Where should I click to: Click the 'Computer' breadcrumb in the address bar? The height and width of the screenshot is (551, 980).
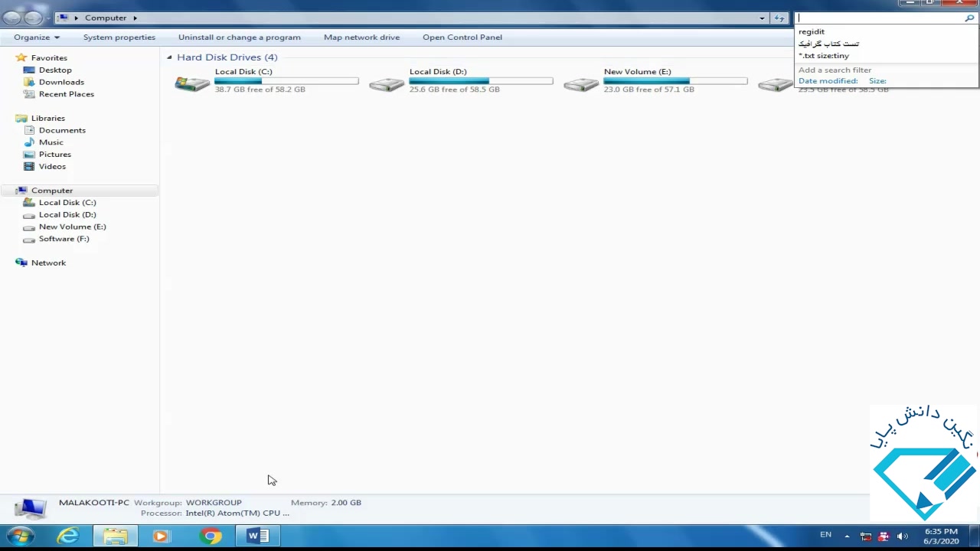tap(106, 18)
